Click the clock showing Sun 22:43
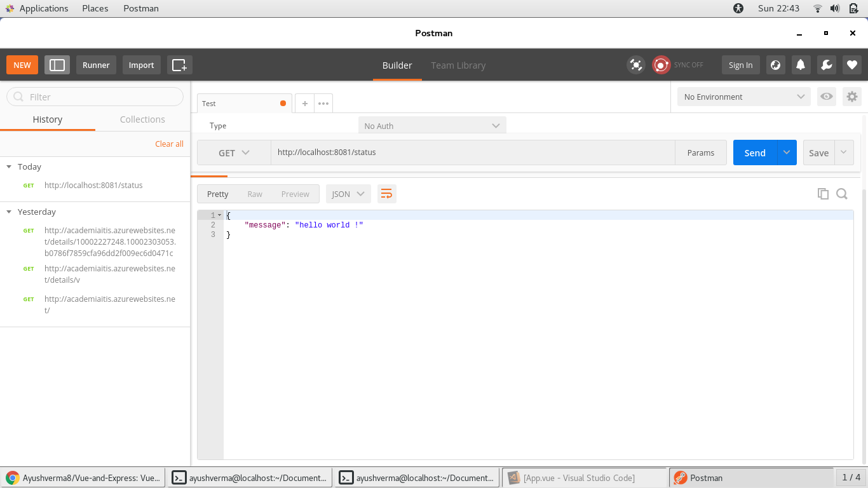868x488 pixels. pos(778,8)
